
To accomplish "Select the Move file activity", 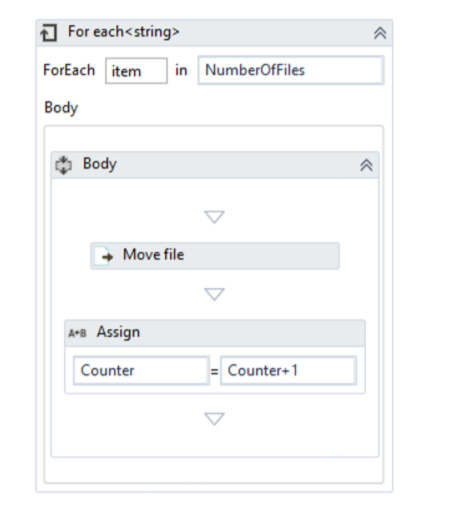I will [x=215, y=256].
